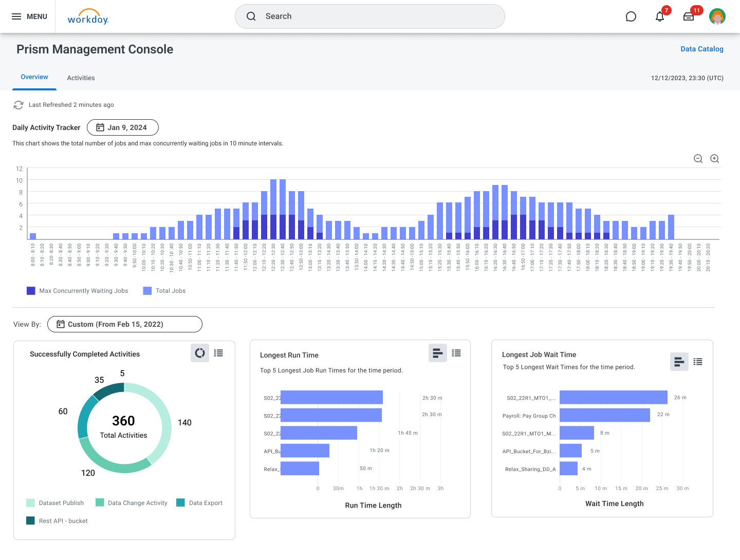Switch Completed Activities to donut chart view
The width and height of the screenshot is (740, 560).
coord(200,353)
